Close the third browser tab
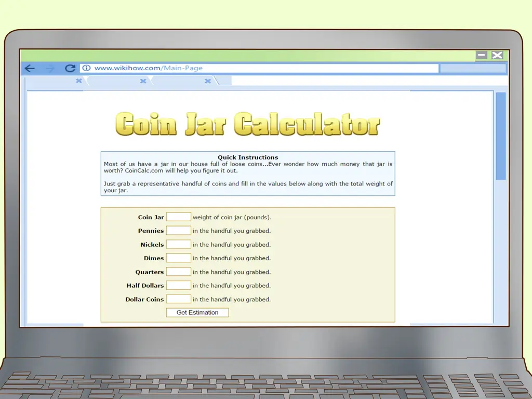Image resolution: width=532 pixels, height=399 pixels. point(208,81)
